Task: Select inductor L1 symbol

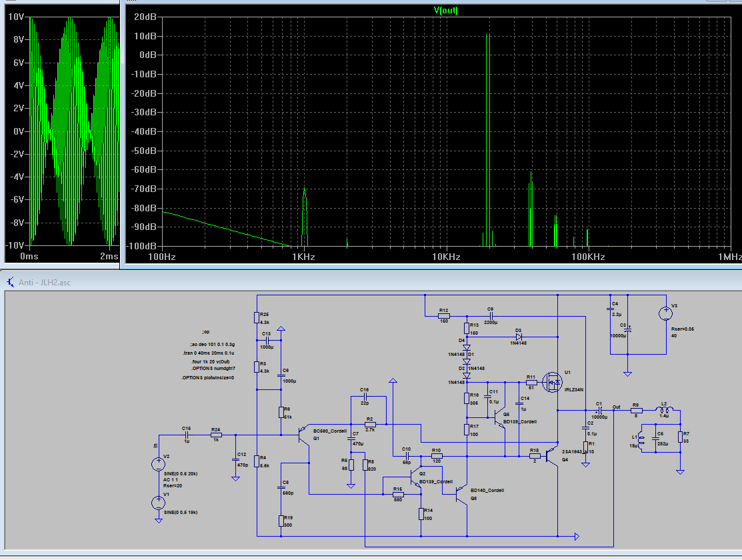Action: click(x=641, y=440)
